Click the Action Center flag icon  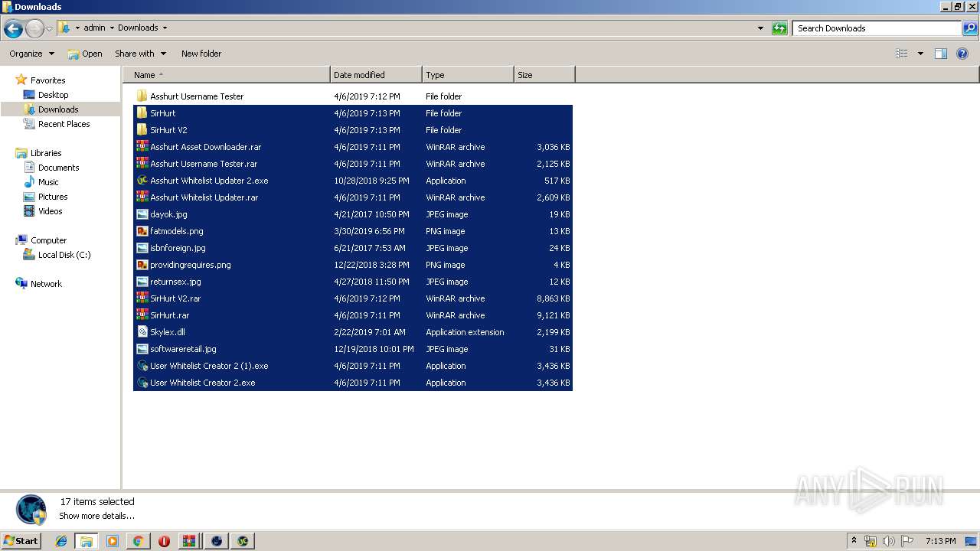[x=907, y=541]
